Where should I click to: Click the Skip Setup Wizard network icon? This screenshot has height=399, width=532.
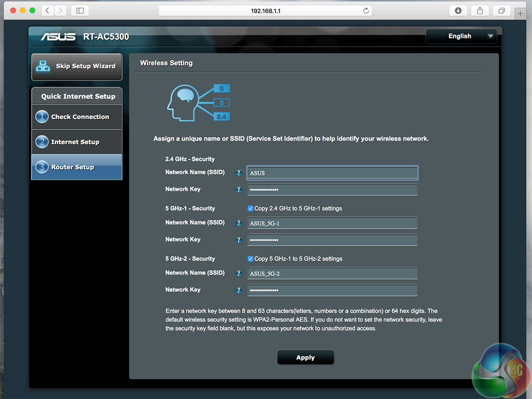pyautogui.click(x=43, y=66)
